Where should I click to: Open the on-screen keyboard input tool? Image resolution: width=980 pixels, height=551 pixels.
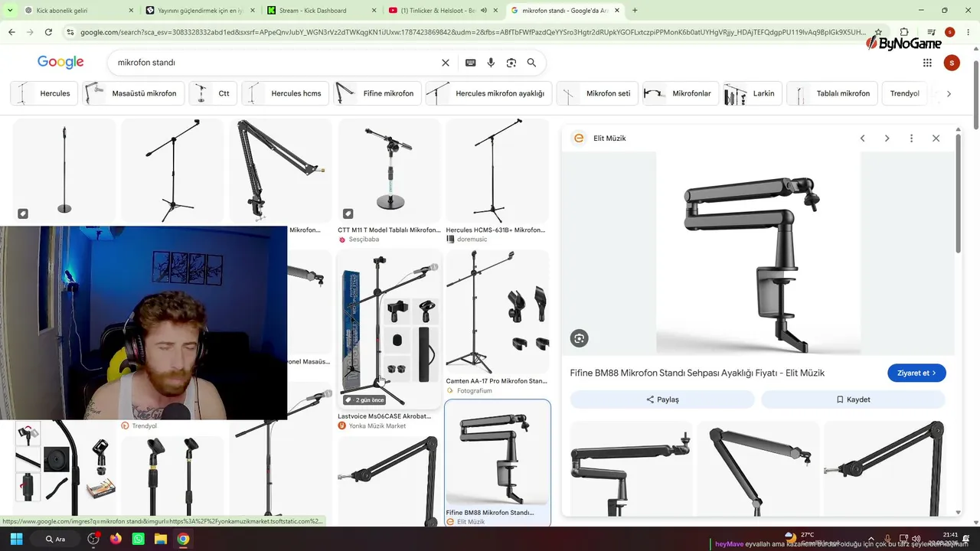[470, 63]
